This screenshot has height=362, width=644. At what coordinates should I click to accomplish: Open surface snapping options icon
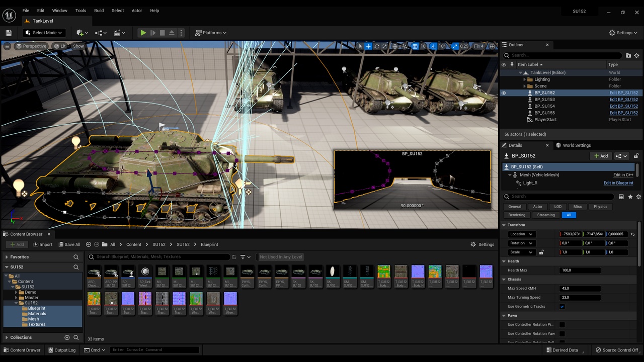[405, 46]
